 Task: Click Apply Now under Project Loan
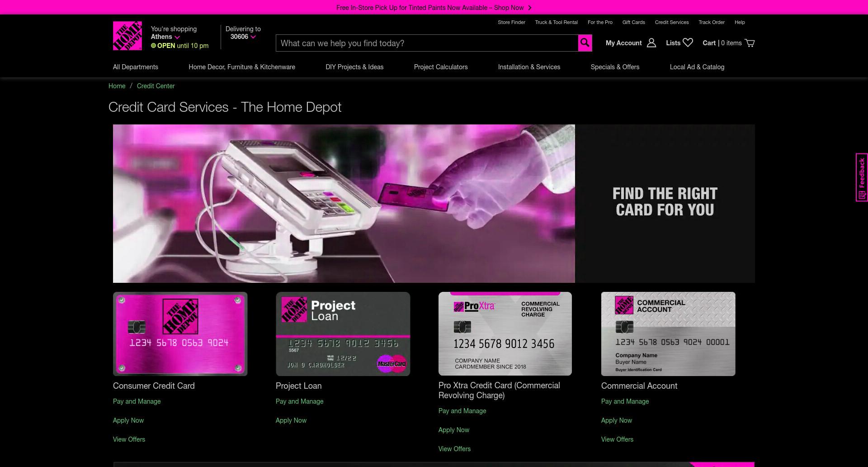point(291,420)
